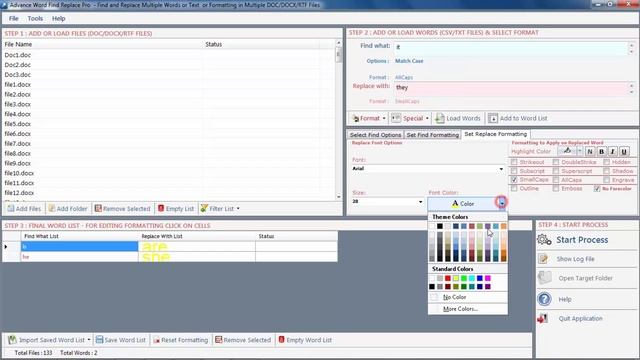Uncheck the SmallCaps checkbox
This screenshot has width=640, height=360.
tap(514, 180)
